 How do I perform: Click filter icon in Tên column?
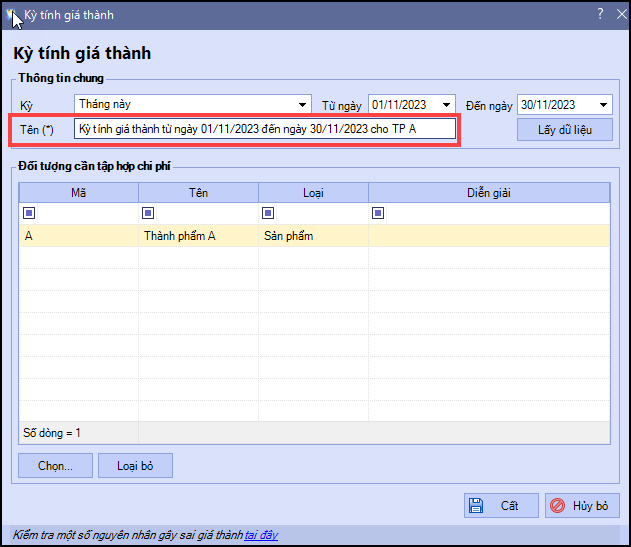[148, 212]
